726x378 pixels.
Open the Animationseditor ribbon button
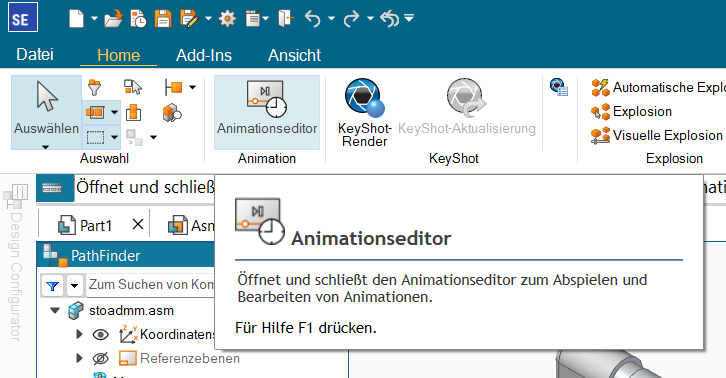coord(267,112)
